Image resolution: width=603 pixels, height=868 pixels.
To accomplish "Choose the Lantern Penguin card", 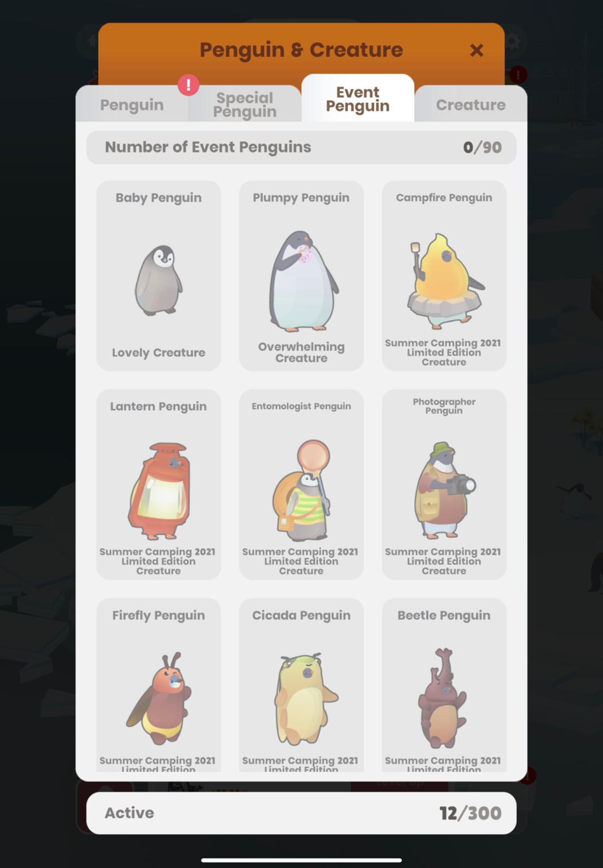I will pyautogui.click(x=159, y=484).
